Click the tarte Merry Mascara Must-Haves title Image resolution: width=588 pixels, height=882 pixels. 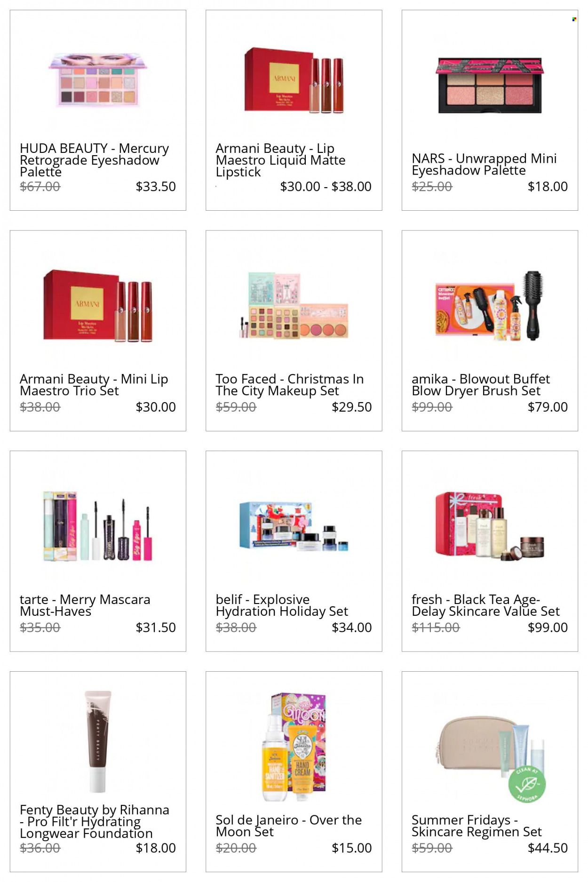pyautogui.click(x=85, y=605)
